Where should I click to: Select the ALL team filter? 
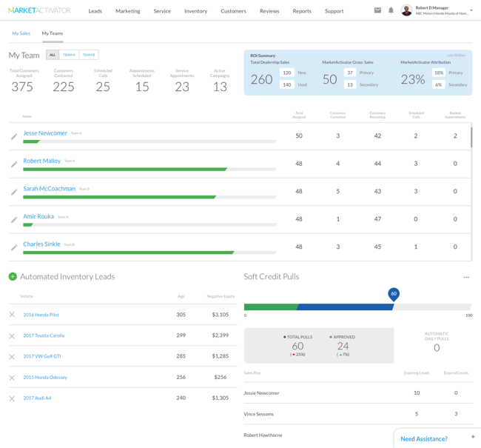point(53,55)
